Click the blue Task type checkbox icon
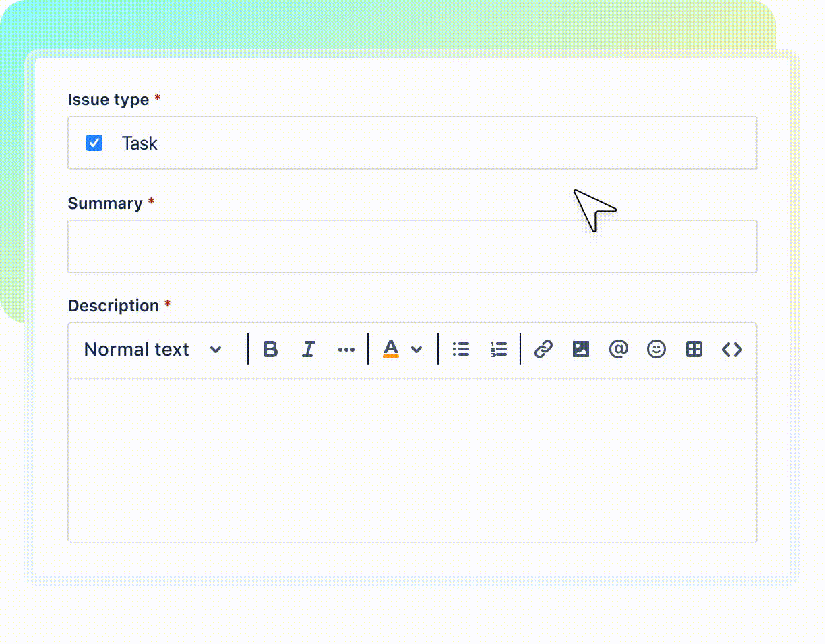The image size is (825, 644). click(94, 143)
